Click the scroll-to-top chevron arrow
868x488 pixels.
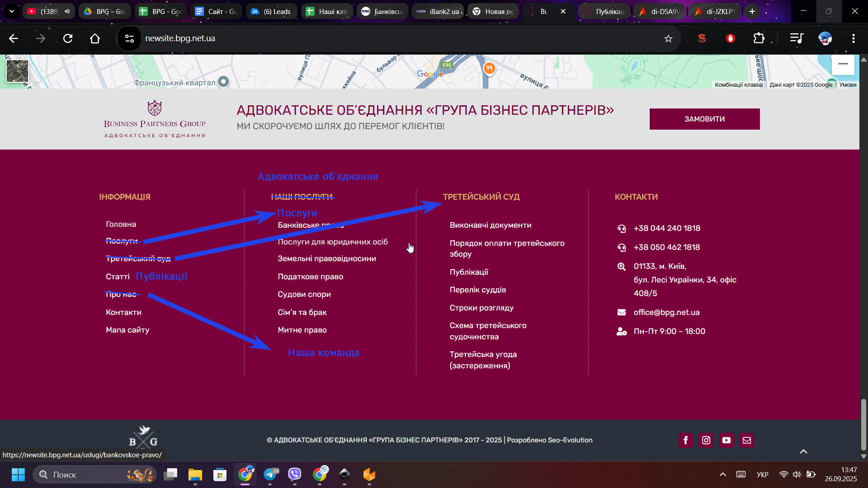pyautogui.click(x=803, y=451)
